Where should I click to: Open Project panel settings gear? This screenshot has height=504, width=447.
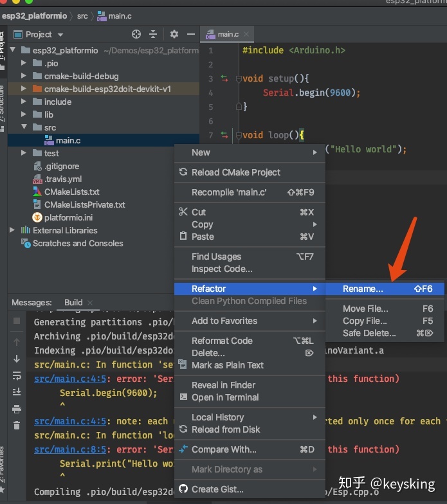(174, 34)
